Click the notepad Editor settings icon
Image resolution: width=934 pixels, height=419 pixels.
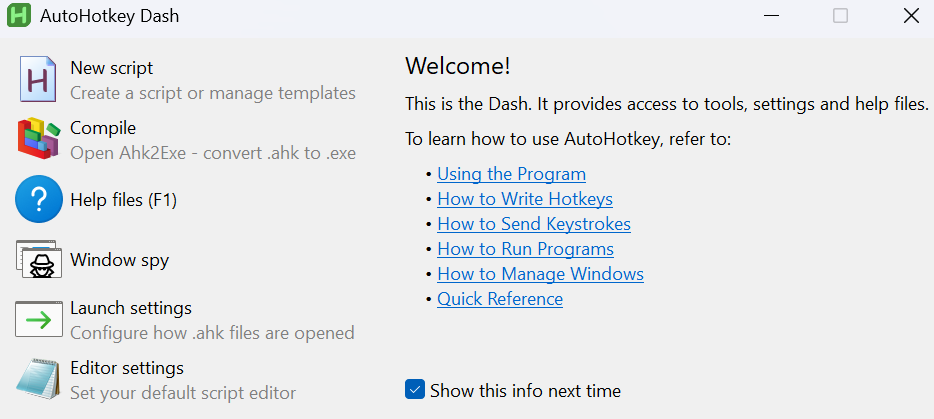pos(39,379)
